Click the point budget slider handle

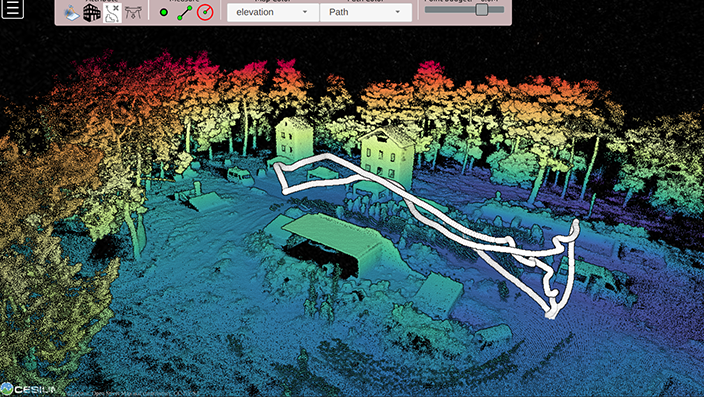pos(482,9)
